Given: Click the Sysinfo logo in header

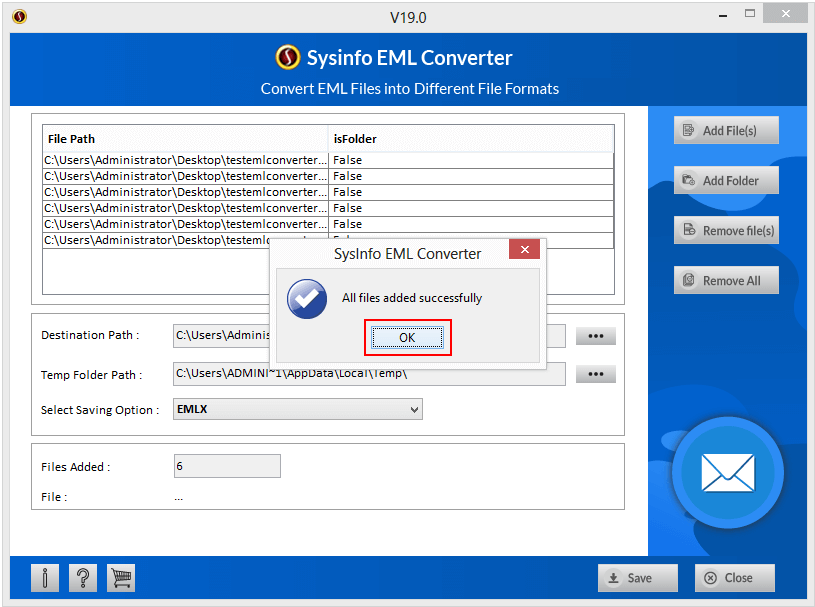Looking at the screenshot, I should click(288, 58).
